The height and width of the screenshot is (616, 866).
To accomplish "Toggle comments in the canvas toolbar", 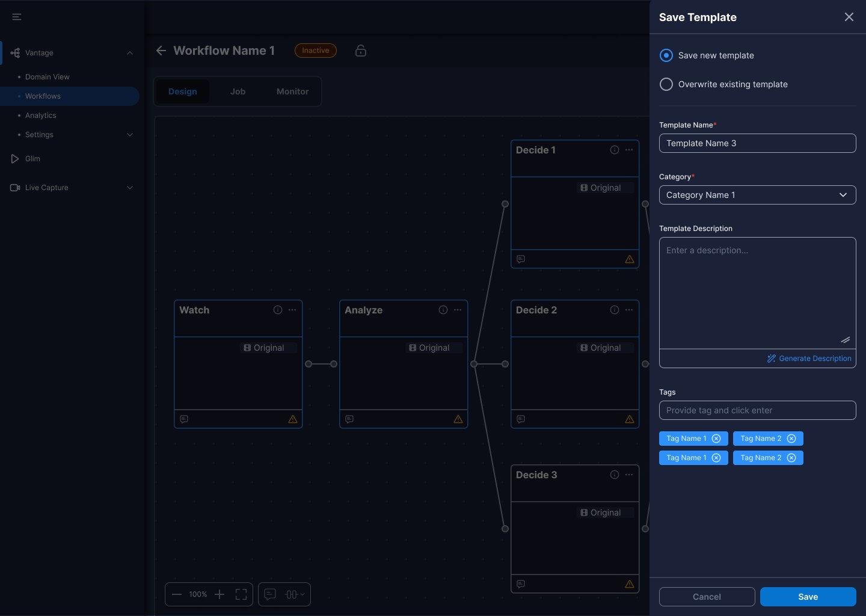I will coord(271,594).
